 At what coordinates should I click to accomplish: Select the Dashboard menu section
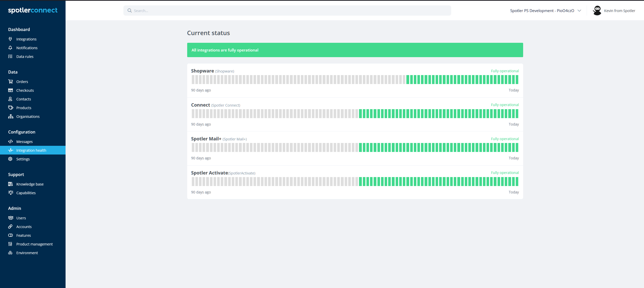click(x=19, y=29)
